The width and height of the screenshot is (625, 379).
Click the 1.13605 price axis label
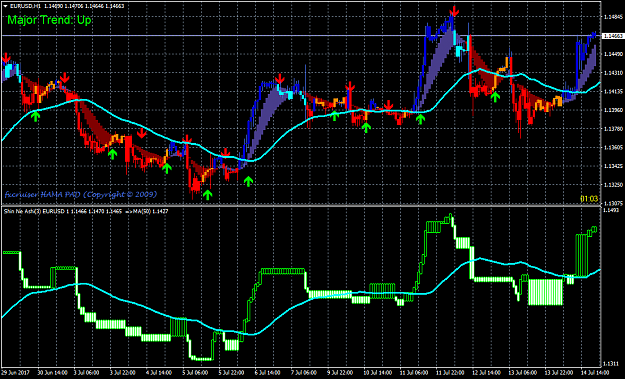[x=613, y=147]
